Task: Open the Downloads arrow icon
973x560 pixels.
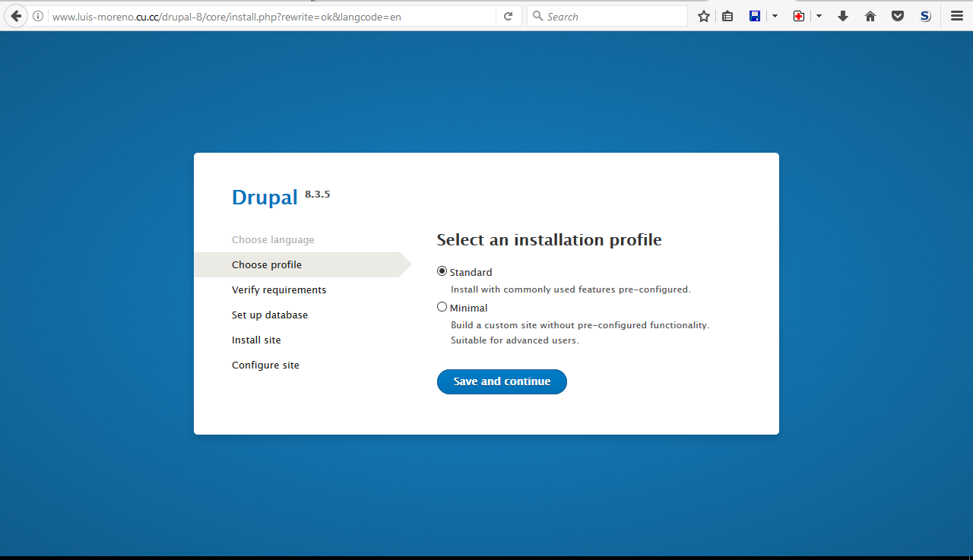Action: point(843,16)
